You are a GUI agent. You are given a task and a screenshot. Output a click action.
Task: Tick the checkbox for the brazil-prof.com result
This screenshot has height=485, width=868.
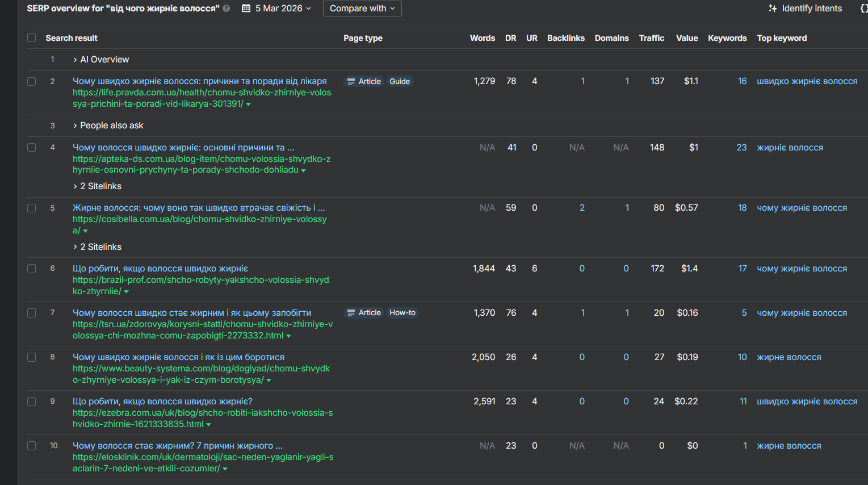tap(32, 269)
